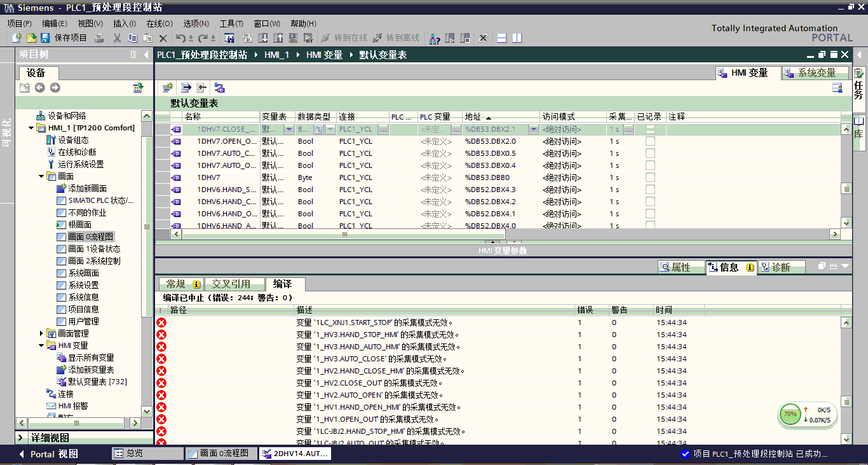
Task: Click the print icon in toolbar
Action: pyautogui.click(x=99, y=38)
